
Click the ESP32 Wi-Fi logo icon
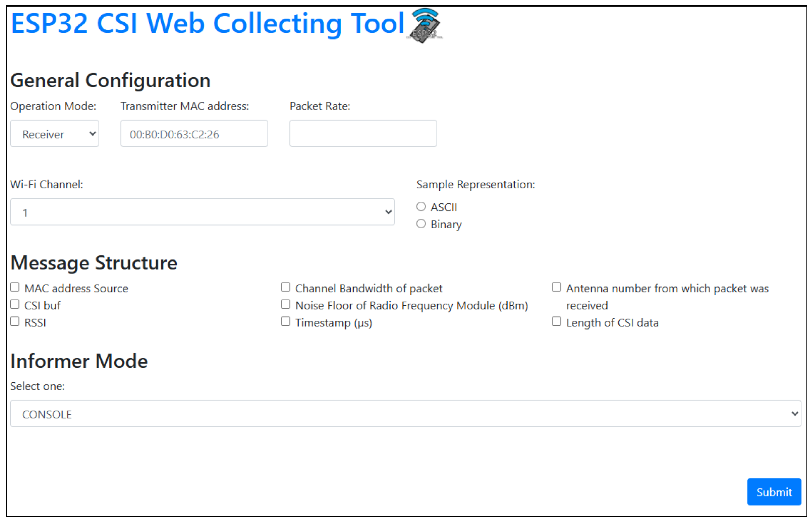(x=425, y=26)
